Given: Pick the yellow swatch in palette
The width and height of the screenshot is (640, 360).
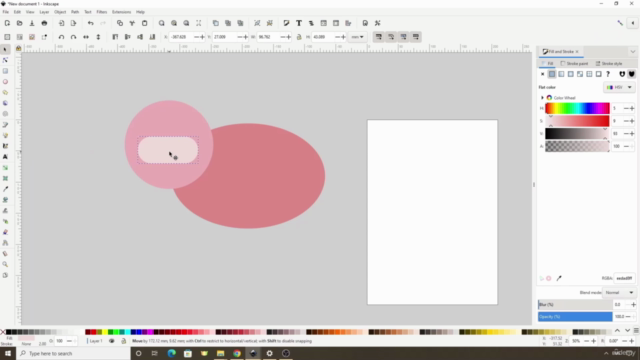Looking at the screenshot, I should coord(105,332).
